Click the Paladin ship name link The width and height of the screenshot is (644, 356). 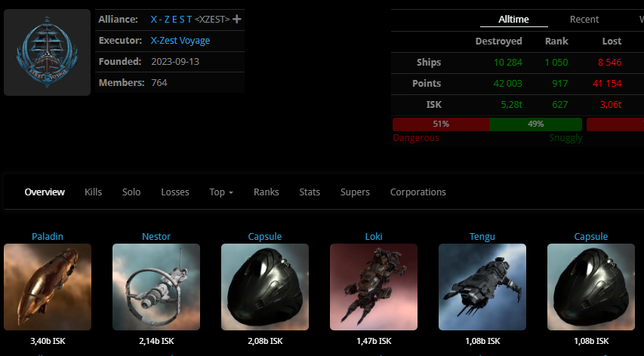point(48,236)
